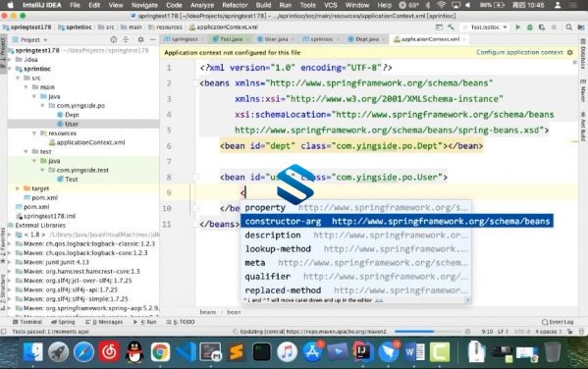Open QQ penguin app in dock

pos(134,351)
